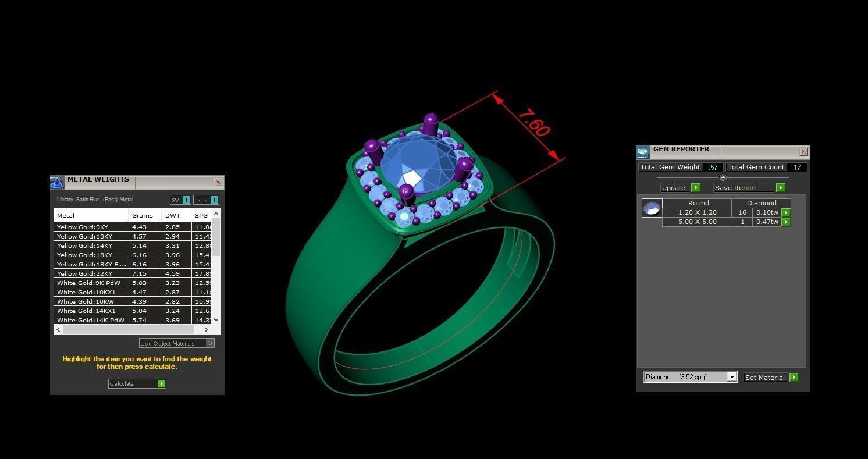Click the diamond gem thumbnail in the list

[x=652, y=207]
